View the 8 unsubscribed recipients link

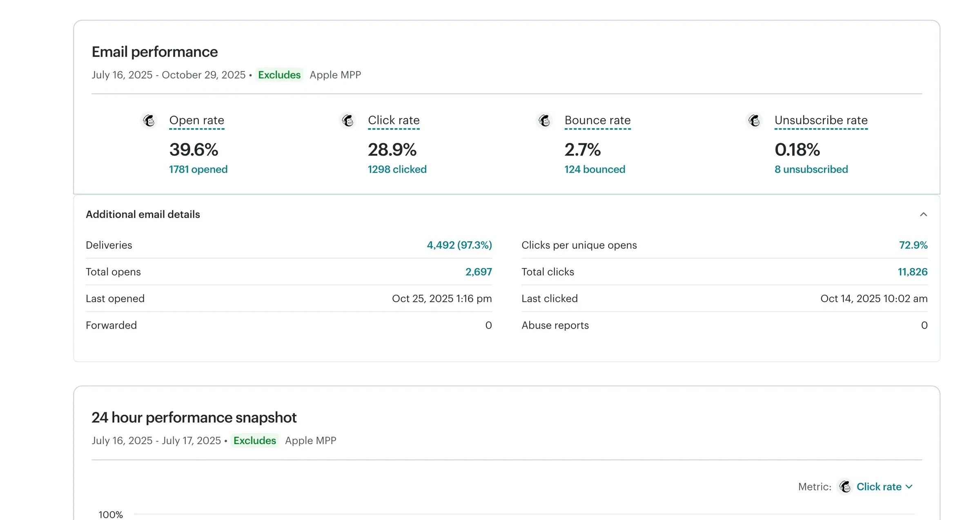(811, 169)
